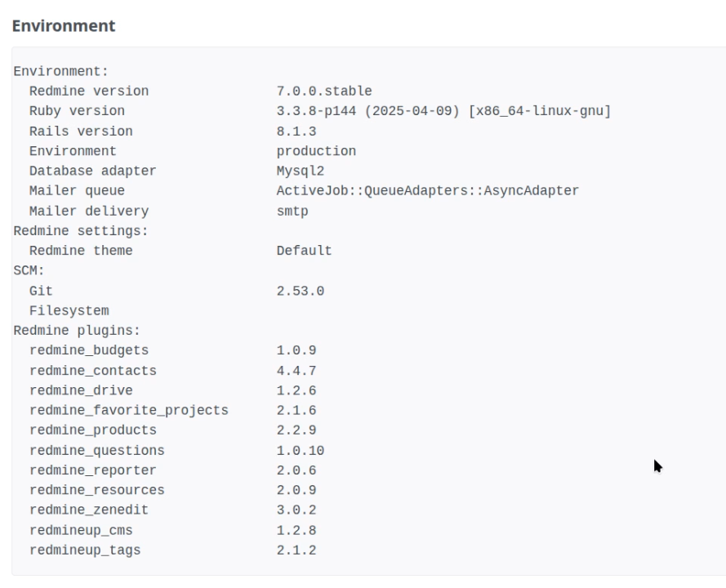
Task: Click the Ruby value 3.3.8-p144
Action: [316, 111]
